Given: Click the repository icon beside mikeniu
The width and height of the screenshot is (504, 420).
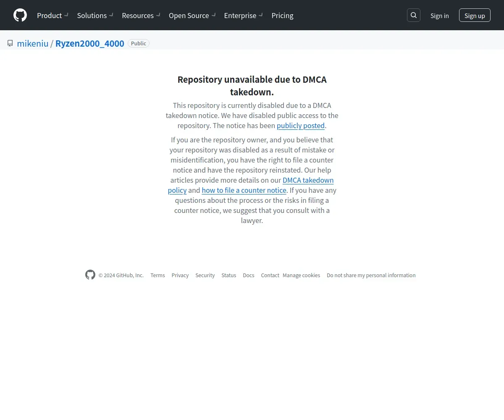Looking at the screenshot, I should [x=10, y=43].
